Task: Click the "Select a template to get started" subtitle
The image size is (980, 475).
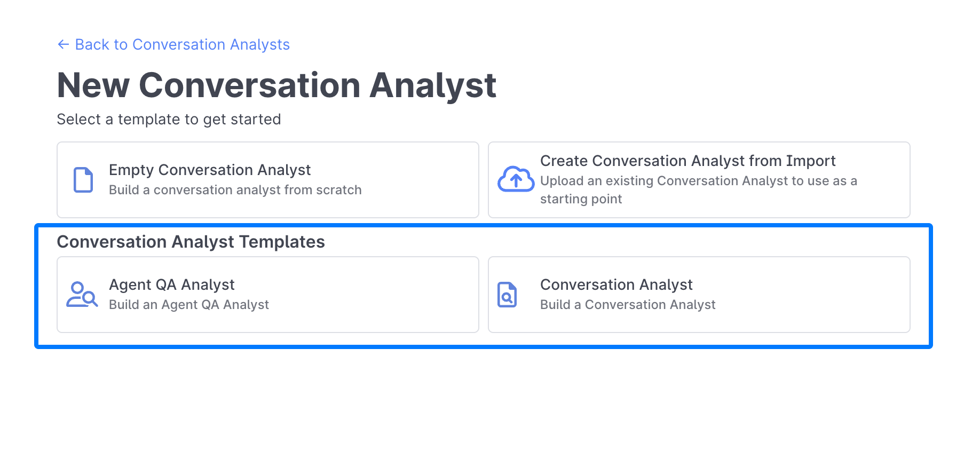Action: tap(169, 120)
